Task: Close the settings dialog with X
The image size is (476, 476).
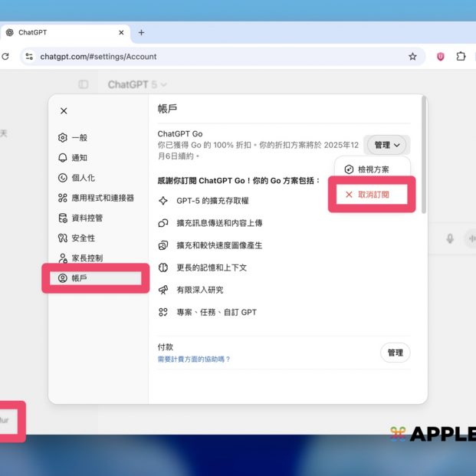Action: (64, 111)
